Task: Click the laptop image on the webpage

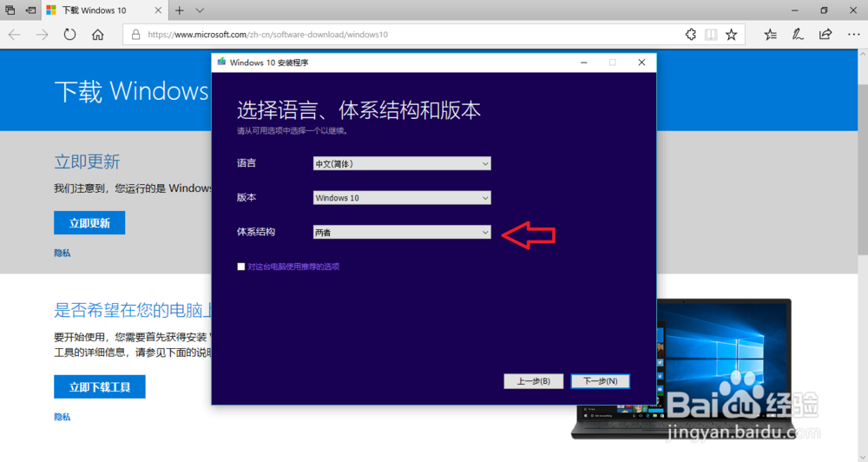Action: coord(685,369)
